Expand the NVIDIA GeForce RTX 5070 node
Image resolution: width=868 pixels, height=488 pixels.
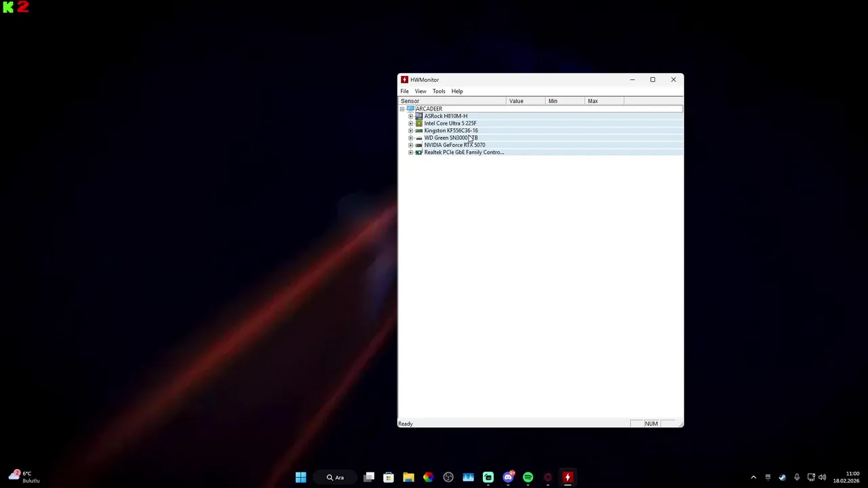(x=410, y=145)
